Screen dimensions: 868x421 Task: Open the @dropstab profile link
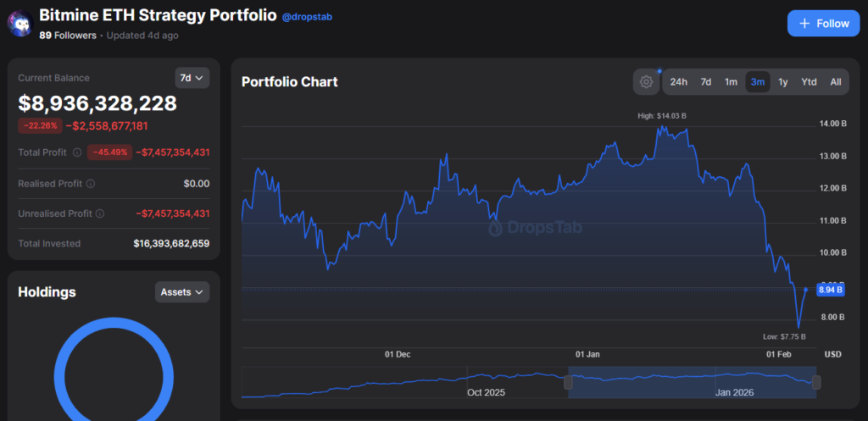(x=309, y=17)
